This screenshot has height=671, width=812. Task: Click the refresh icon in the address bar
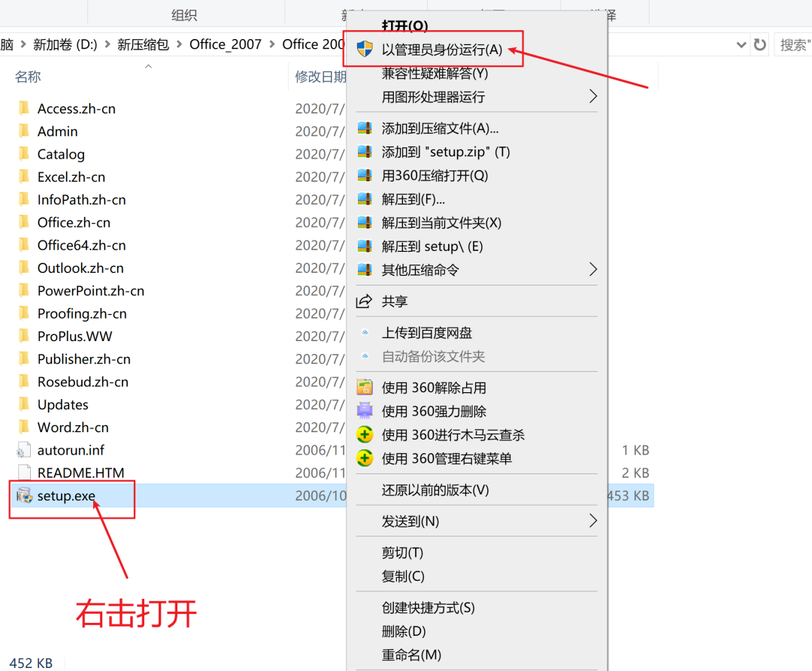pyautogui.click(x=761, y=44)
